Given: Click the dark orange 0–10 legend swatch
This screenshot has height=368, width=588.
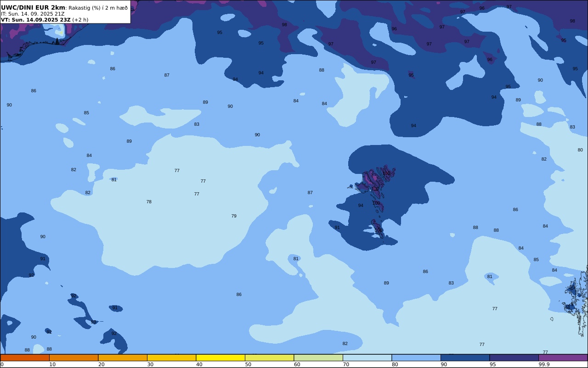Looking at the screenshot, I should tap(25, 357).
